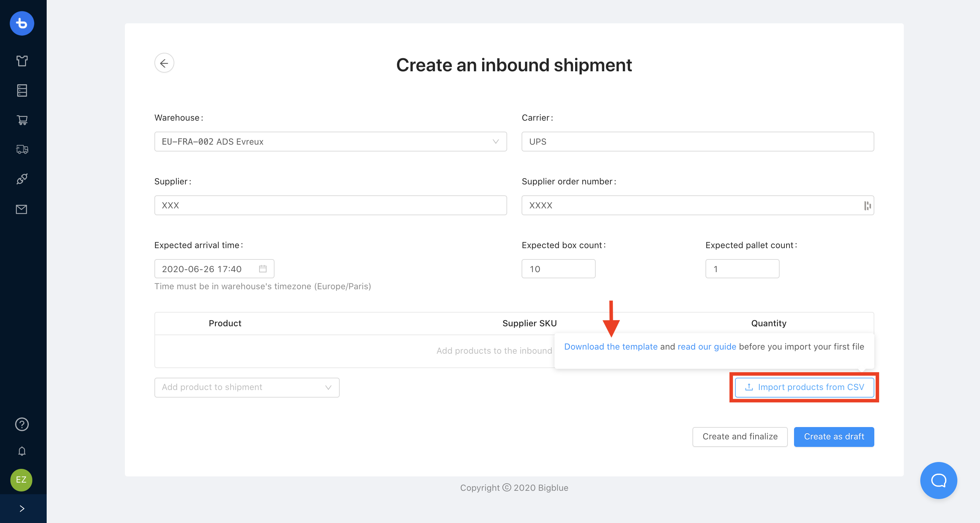This screenshot has height=523, width=980.
Task: Open the integrations plug icon
Action: point(22,179)
